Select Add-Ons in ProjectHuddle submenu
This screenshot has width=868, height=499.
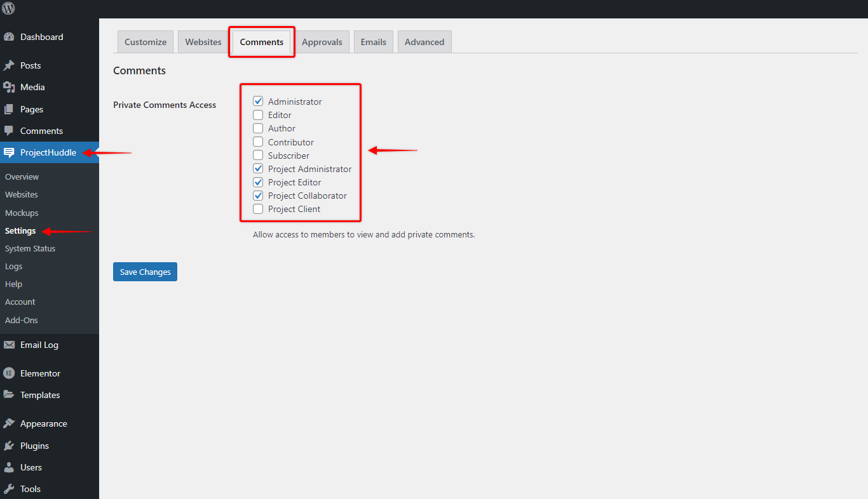[22, 320]
